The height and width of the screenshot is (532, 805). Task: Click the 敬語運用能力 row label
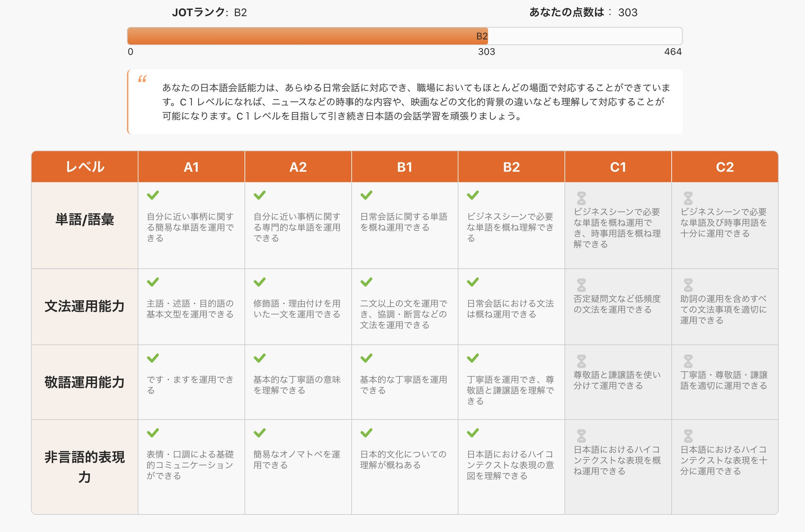coord(85,382)
